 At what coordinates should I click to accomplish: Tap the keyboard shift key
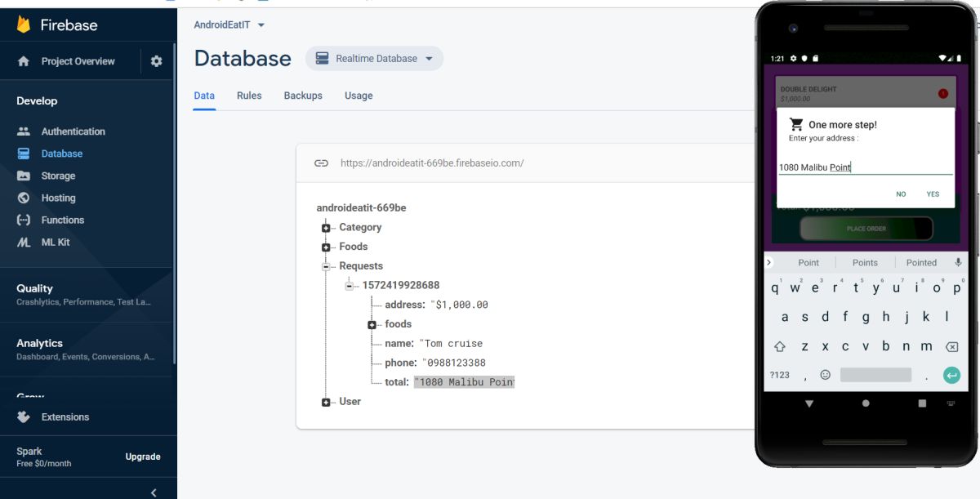click(780, 346)
